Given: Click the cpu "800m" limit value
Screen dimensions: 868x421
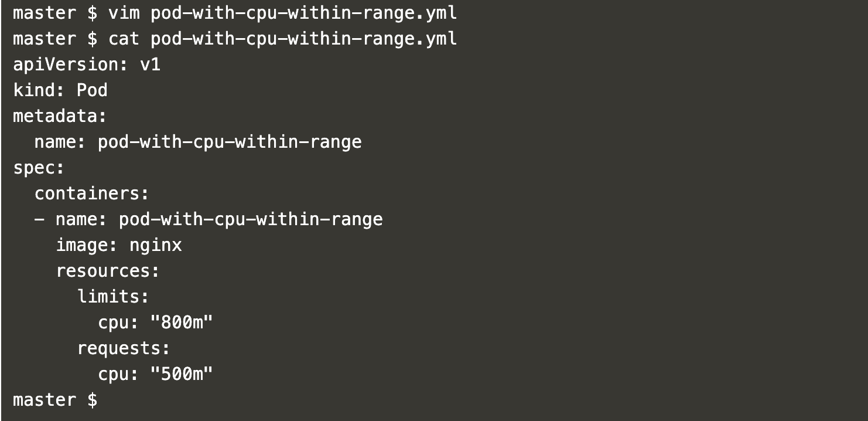Looking at the screenshot, I should [x=182, y=322].
